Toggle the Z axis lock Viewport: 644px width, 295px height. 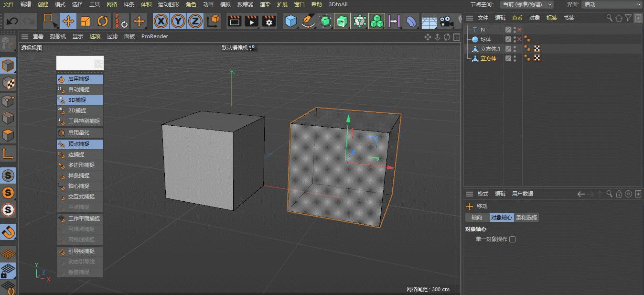195,21
